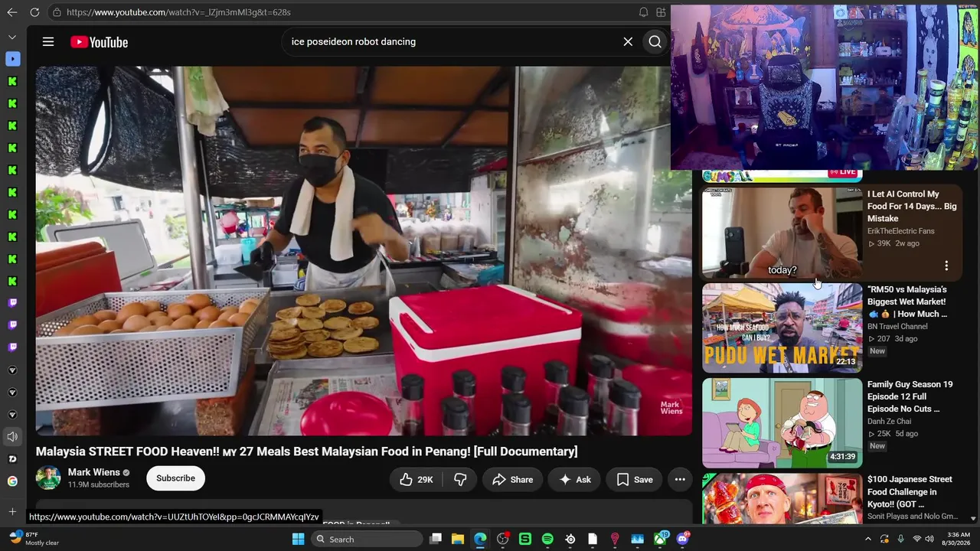
Task: Share the current video
Action: [512, 479]
